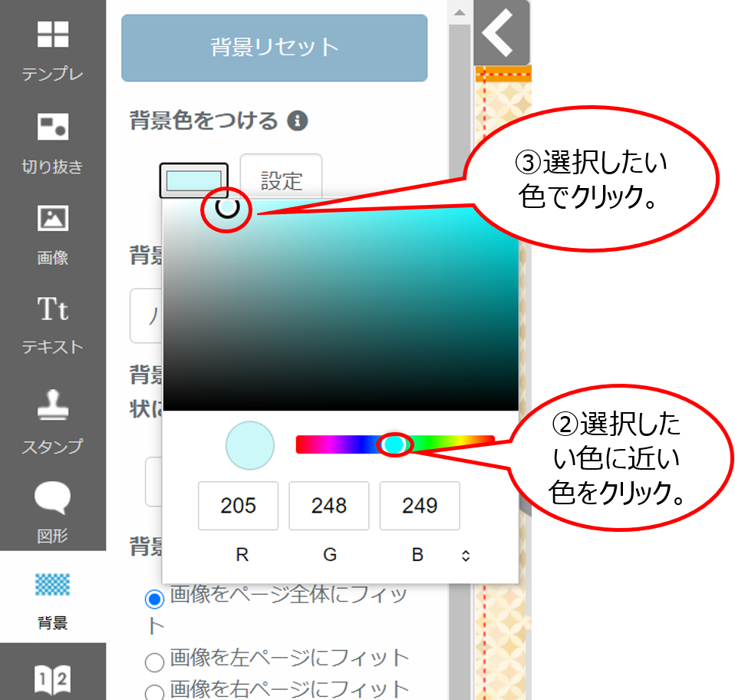Viewport: 735px width, 700px height.
Task: Click the hue slider handle
Action: click(394, 444)
